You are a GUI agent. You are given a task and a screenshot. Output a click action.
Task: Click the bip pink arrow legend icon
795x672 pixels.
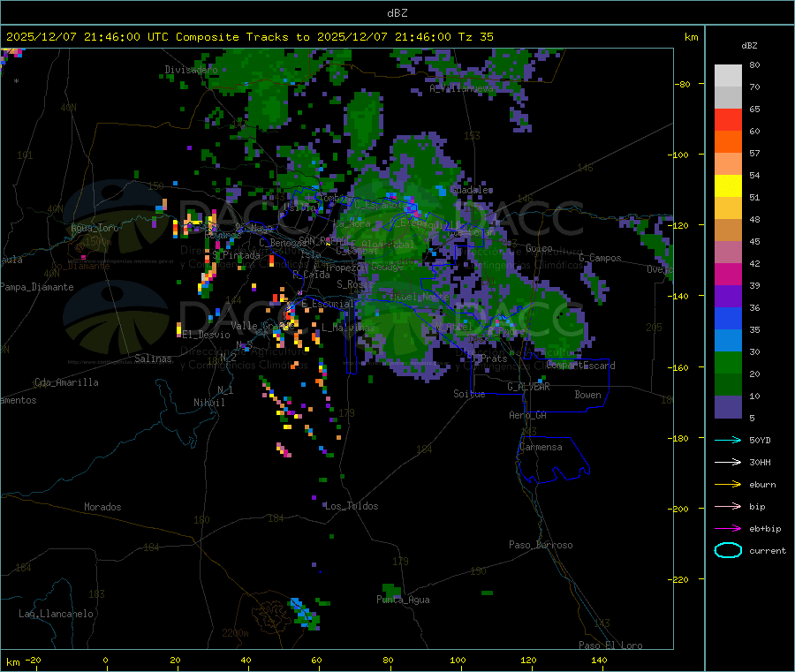[x=728, y=506]
